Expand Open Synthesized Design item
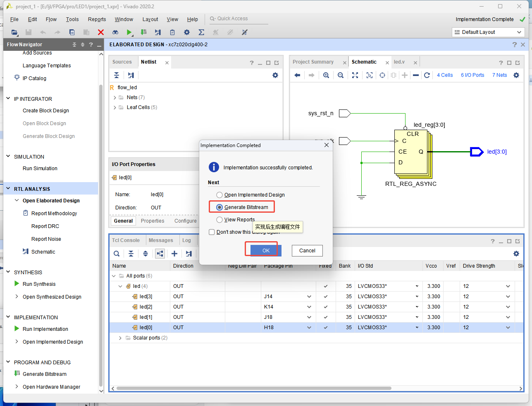This screenshot has height=406, width=532. (x=17, y=297)
